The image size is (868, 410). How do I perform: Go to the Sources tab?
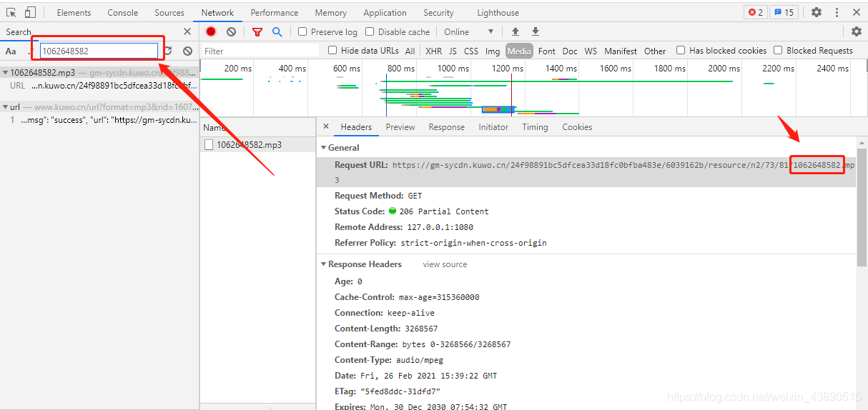(169, 12)
